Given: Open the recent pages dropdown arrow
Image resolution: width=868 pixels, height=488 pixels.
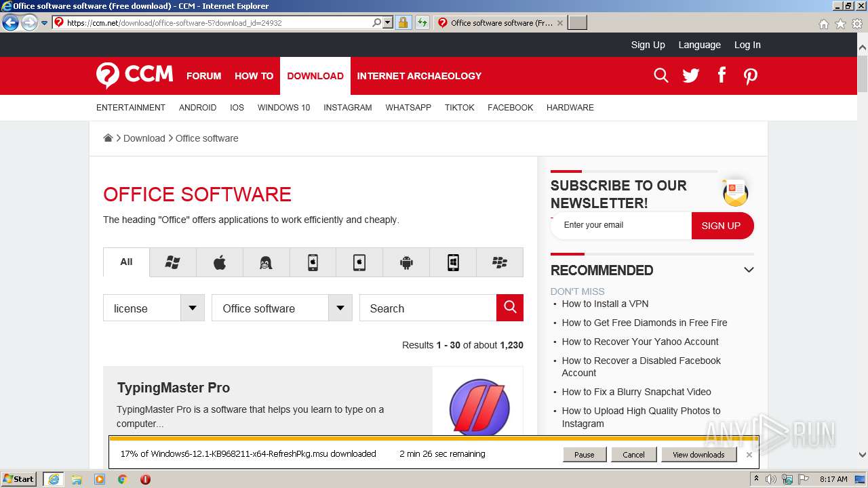Looking at the screenshot, I should 44,22.
